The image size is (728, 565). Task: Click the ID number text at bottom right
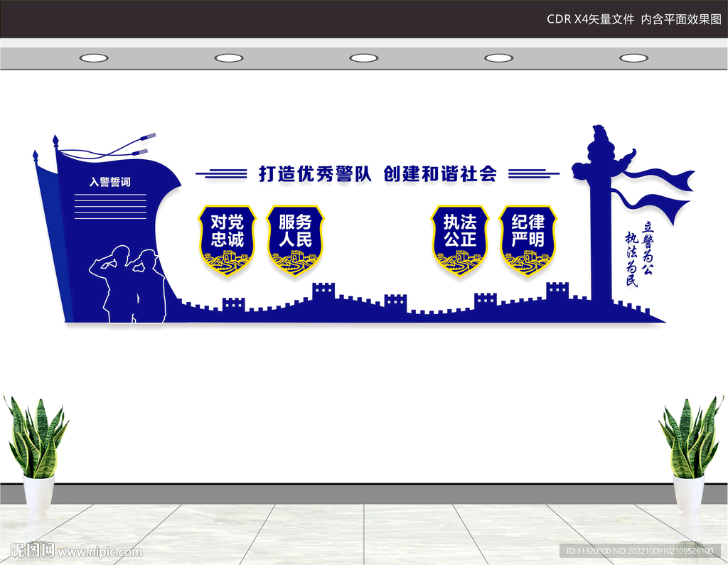(640, 551)
